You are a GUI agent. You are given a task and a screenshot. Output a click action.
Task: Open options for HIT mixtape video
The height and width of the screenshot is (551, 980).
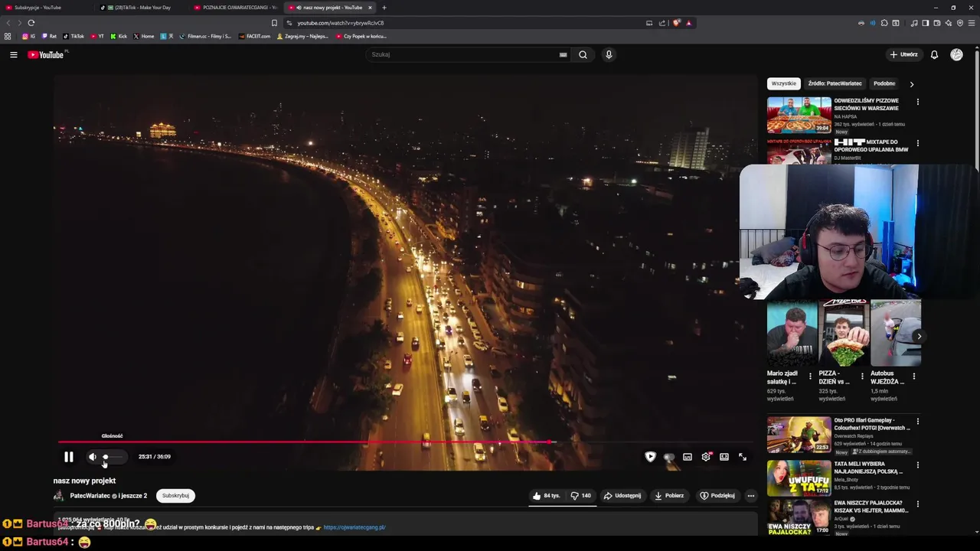[x=918, y=143]
